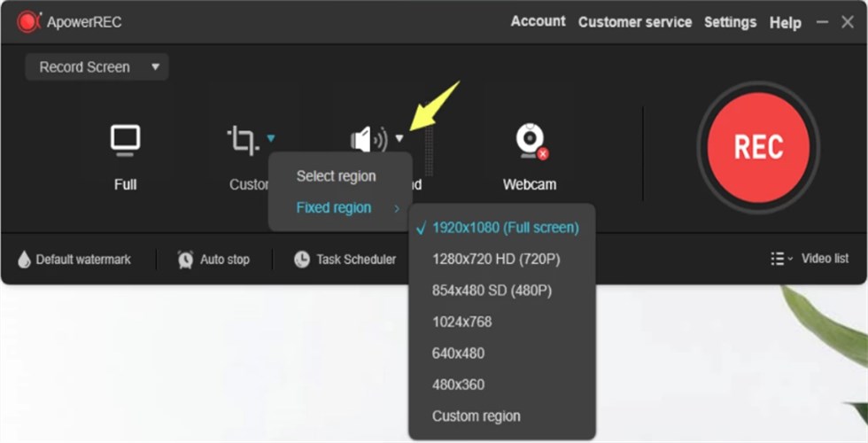The image size is (868, 443).
Task: Select the Full screen monitor icon
Action: [x=125, y=140]
